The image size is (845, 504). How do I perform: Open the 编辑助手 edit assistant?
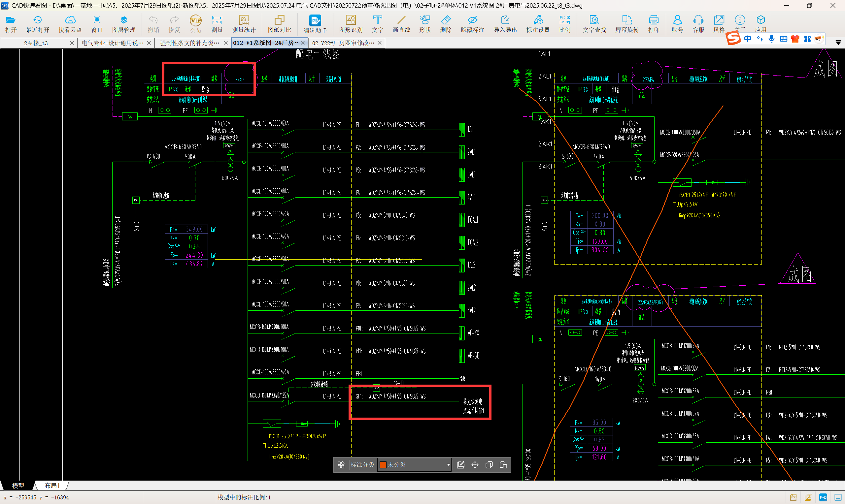click(x=315, y=24)
